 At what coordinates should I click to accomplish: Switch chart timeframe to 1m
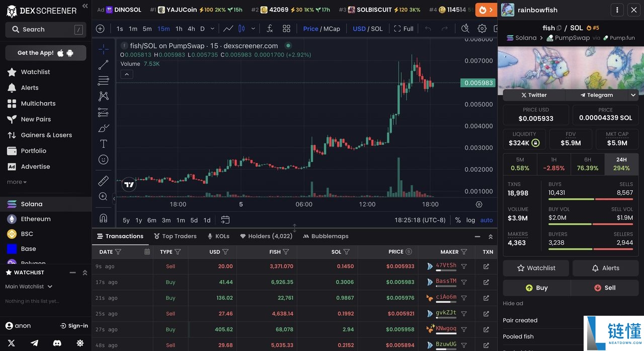point(133,29)
